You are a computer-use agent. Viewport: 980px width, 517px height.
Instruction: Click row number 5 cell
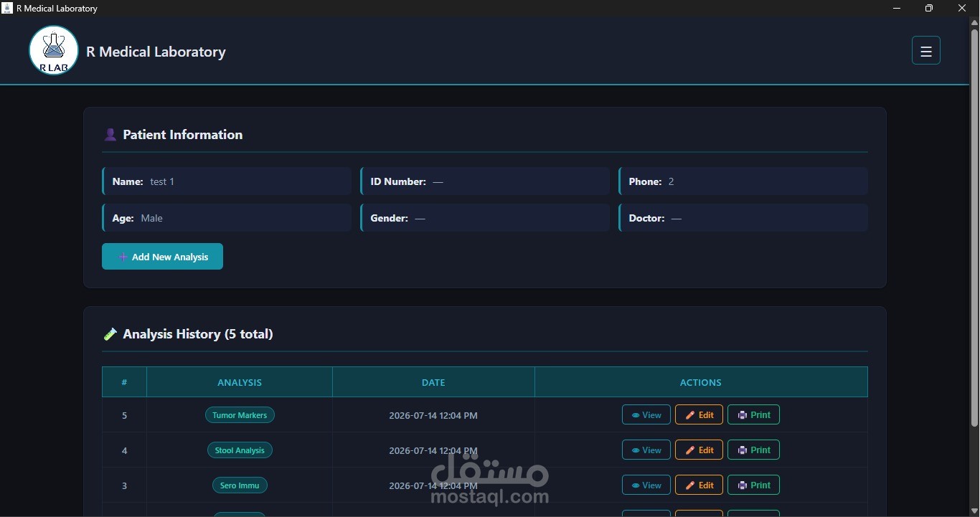(x=124, y=415)
